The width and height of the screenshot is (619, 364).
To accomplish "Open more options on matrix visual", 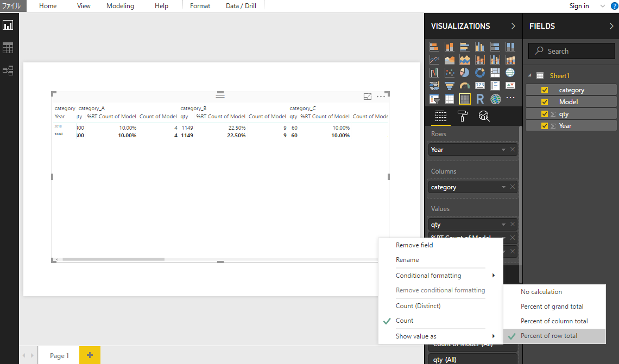I will coord(381,97).
